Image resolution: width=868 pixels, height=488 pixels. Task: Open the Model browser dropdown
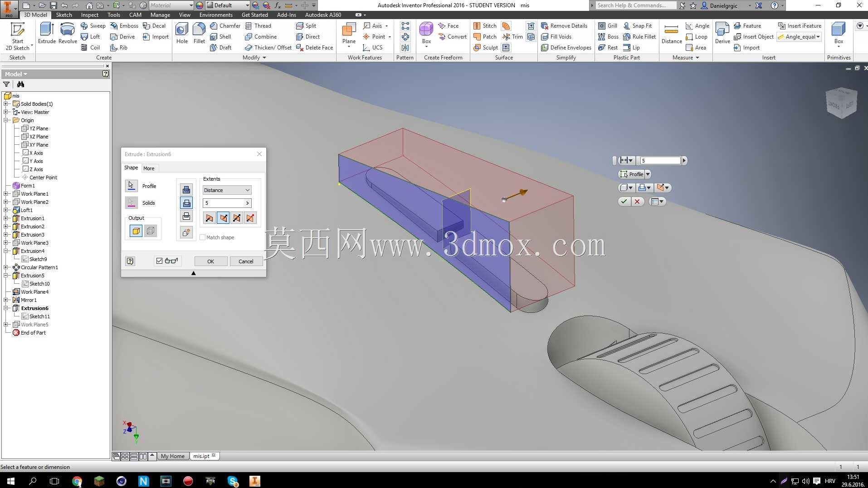coord(16,74)
